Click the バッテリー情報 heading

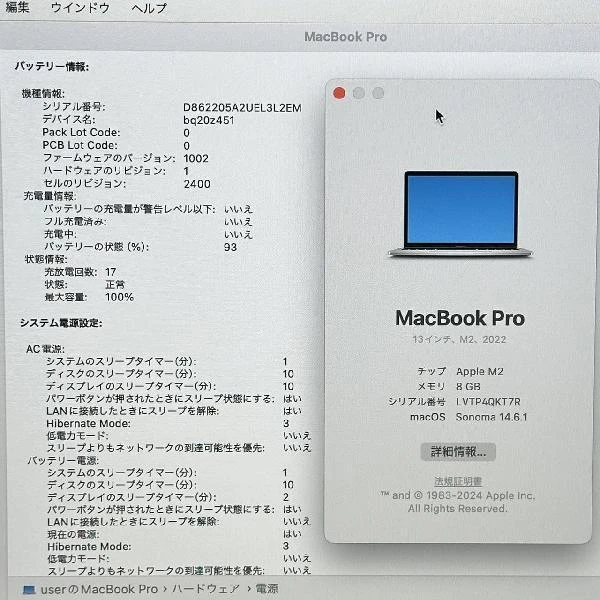[x=52, y=67]
